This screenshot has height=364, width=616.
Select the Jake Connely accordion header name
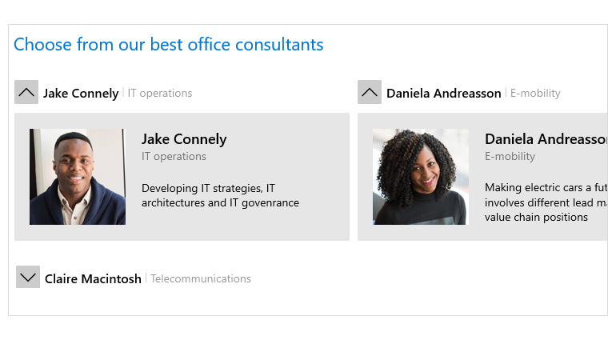pos(81,94)
